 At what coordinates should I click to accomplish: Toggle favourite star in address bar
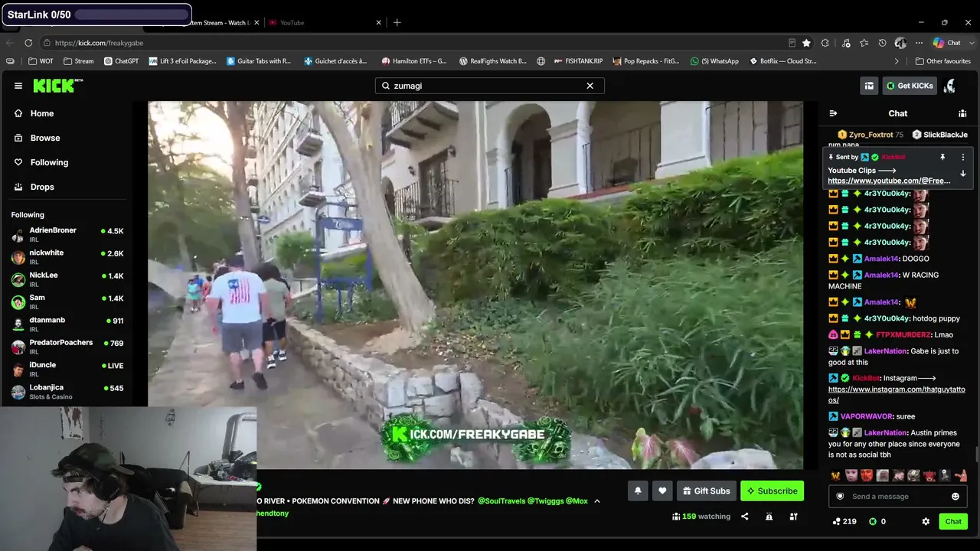tap(806, 43)
